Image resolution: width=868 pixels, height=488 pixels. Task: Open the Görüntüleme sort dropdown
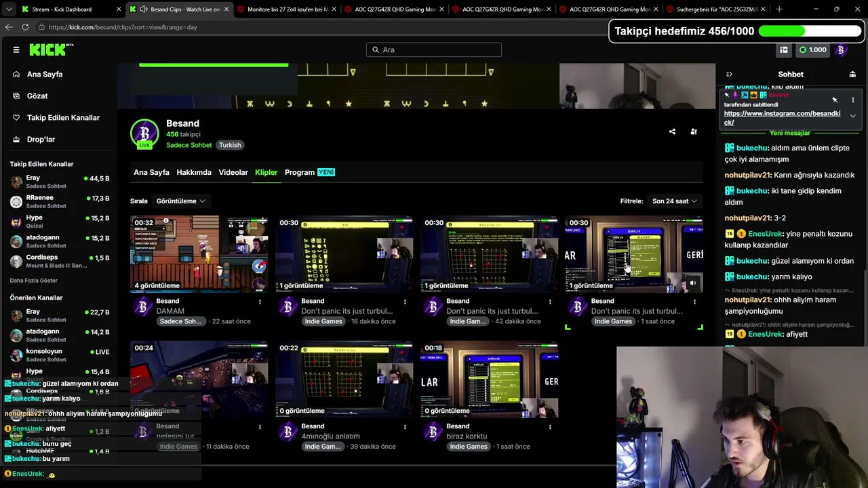pyautogui.click(x=181, y=201)
